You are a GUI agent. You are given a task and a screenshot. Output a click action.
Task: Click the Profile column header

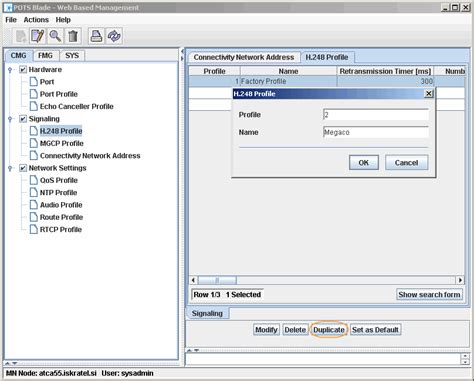tap(214, 71)
